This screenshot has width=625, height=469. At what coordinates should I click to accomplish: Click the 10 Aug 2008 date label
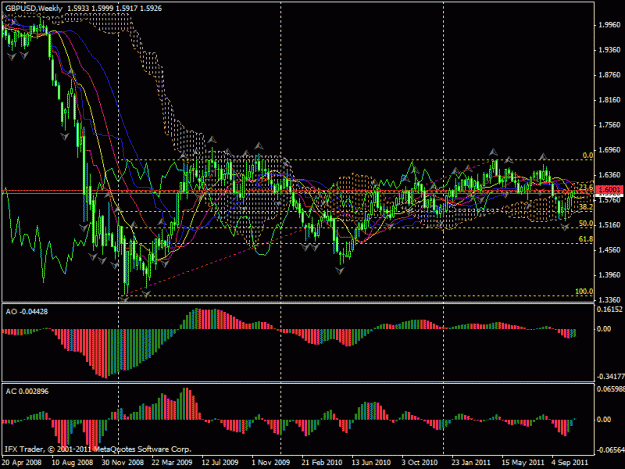(x=72, y=463)
